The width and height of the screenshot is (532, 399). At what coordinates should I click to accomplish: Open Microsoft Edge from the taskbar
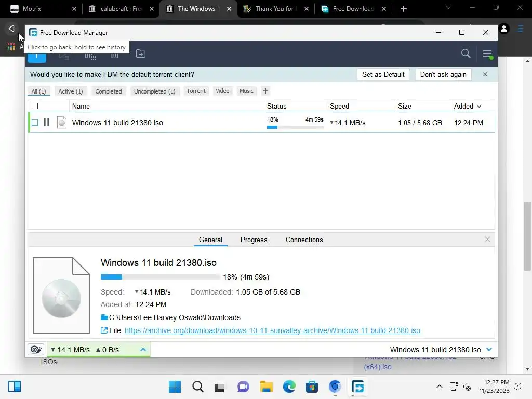pyautogui.click(x=289, y=387)
